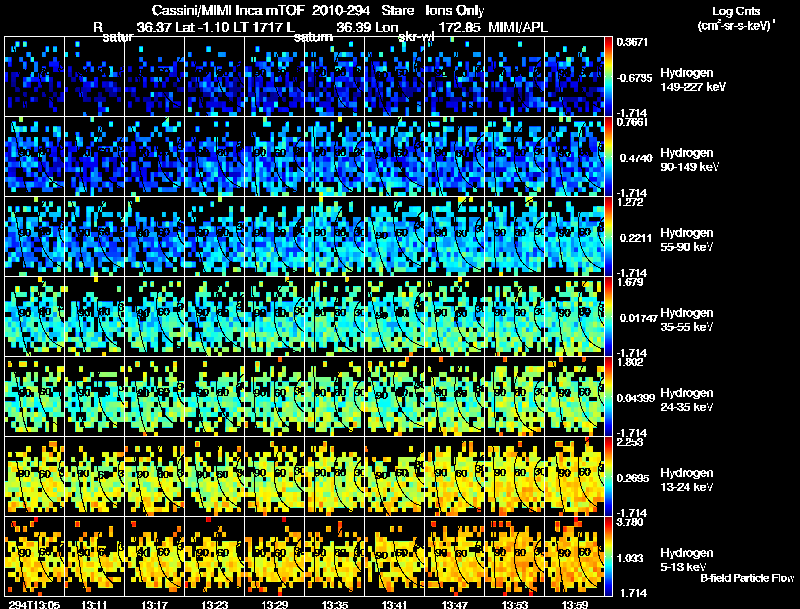Click the 0.04399 color scale value
800x609 pixels.
pyautogui.click(x=636, y=398)
